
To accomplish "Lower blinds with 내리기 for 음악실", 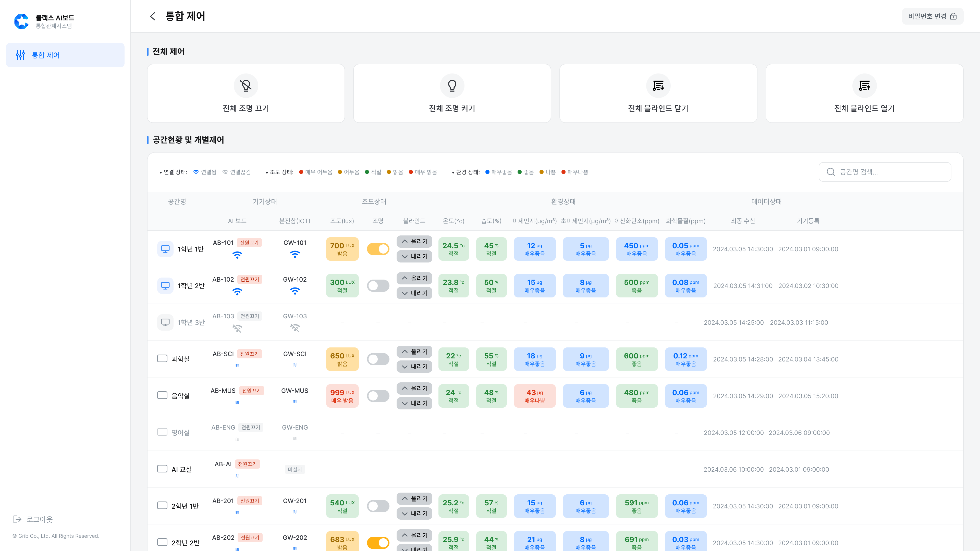I will point(414,403).
